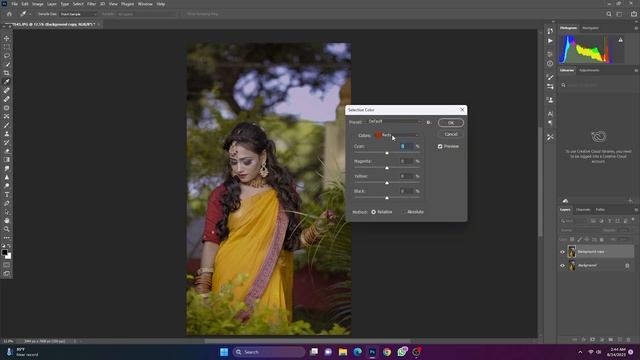Open the Sample Size dropdown
This screenshot has height=360, width=640.
tap(78, 14)
